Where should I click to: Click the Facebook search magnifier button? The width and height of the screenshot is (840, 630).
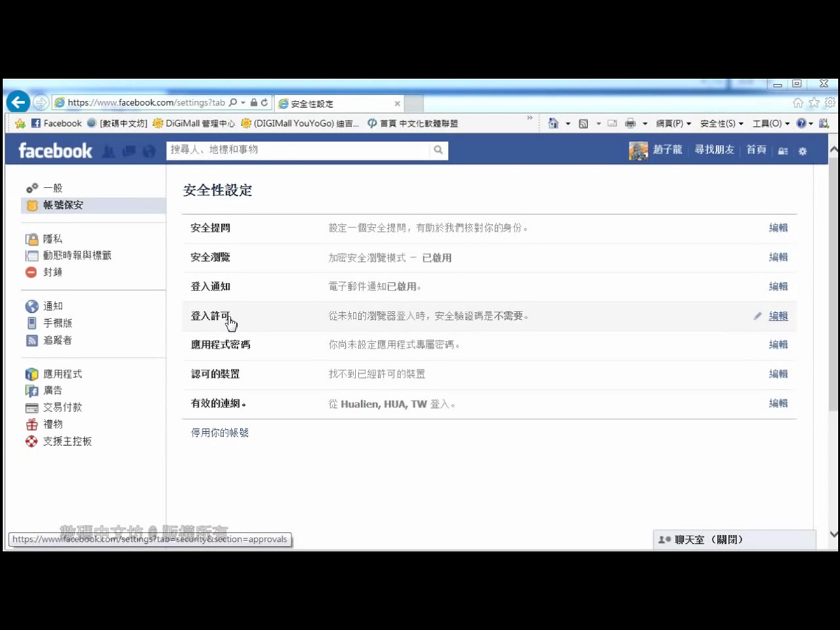tap(438, 150)
